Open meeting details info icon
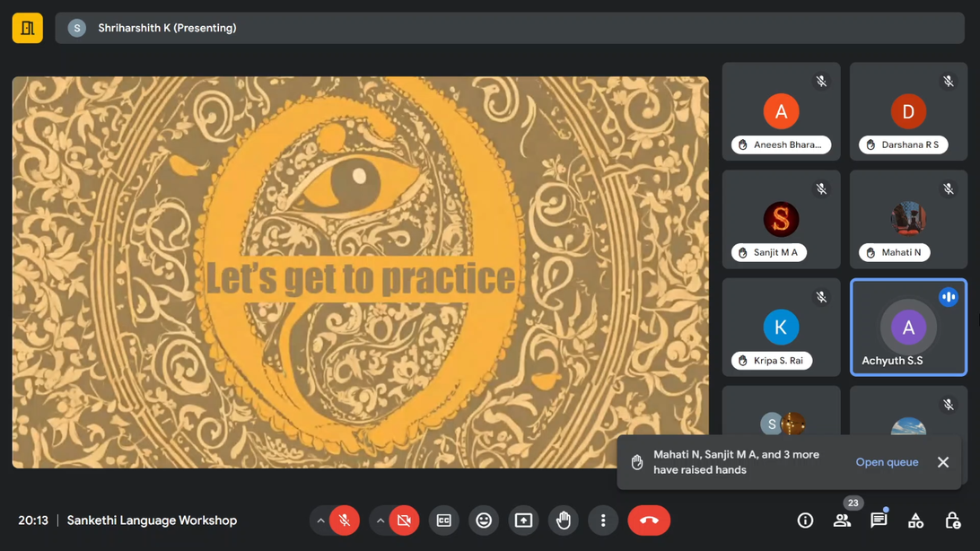The width and height of the screenshot is (980, 551). pyautogui.click(x=805, y=520)
